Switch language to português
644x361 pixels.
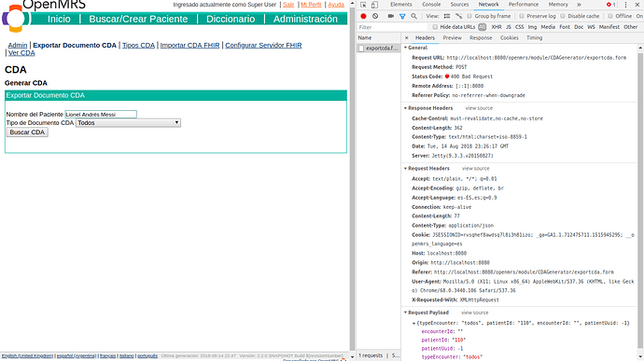147,355
